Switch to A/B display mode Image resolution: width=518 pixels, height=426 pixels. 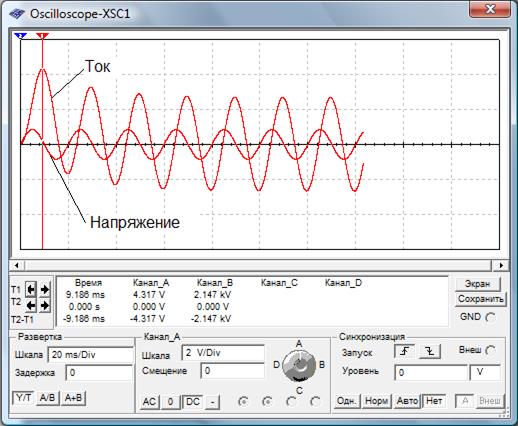47,398
